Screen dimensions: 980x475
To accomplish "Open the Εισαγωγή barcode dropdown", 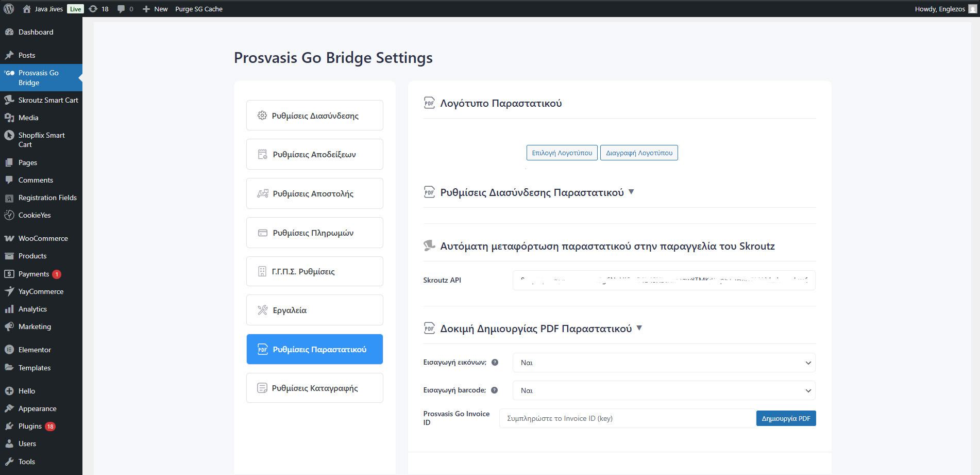I will (x=664, y=390).
